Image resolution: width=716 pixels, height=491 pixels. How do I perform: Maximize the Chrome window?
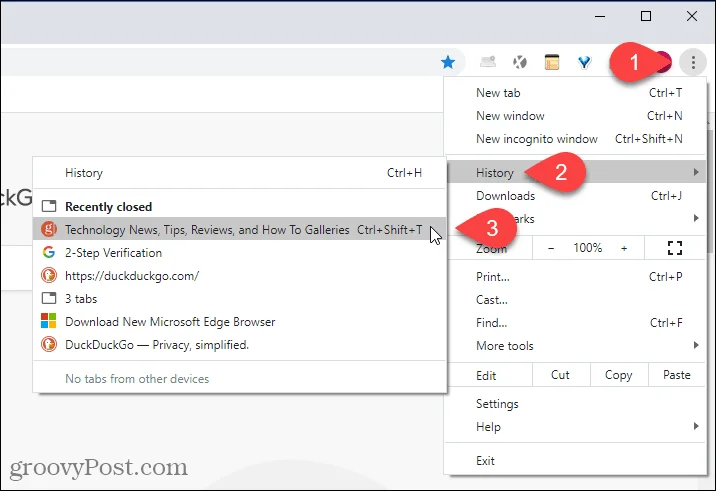[646, 16]
